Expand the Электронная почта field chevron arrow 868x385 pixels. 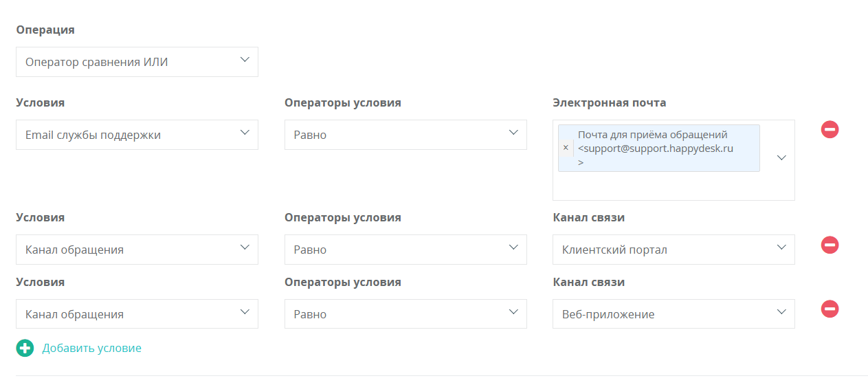(x=781, y=157)
